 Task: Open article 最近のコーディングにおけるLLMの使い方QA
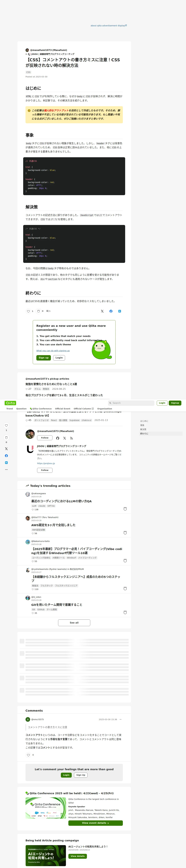[61, 501]
